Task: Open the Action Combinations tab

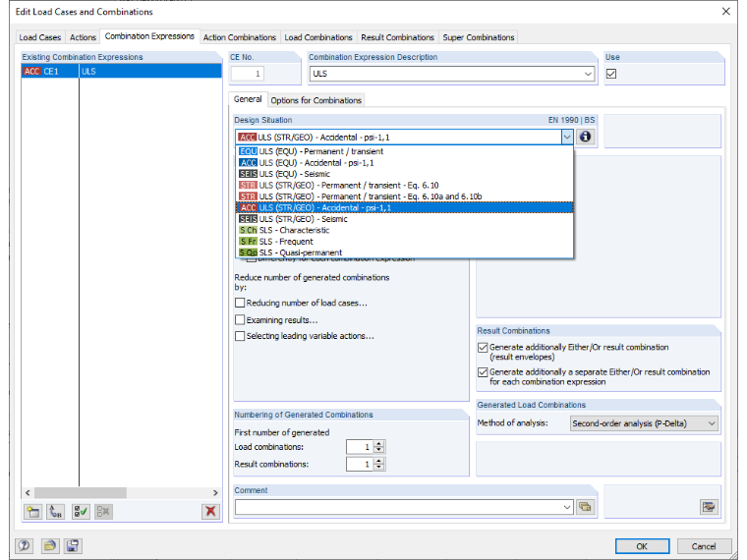Action: [240, 37]
